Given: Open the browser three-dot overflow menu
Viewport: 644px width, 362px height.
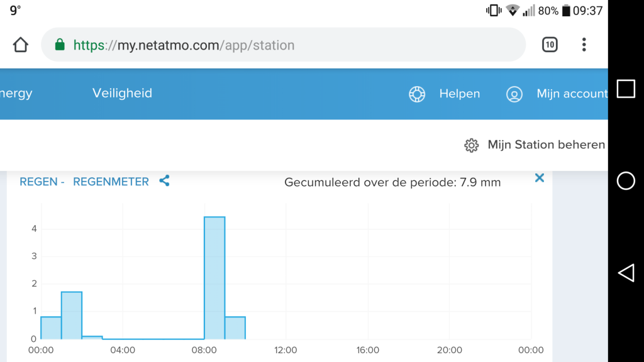Looking at the screenshot, I should click(584, 45).
